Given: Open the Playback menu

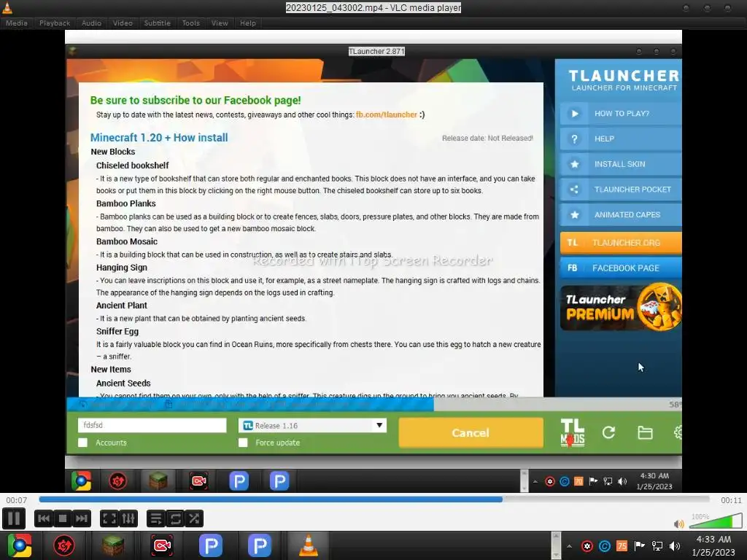Looking at the screenshot, I should point(55,23).
